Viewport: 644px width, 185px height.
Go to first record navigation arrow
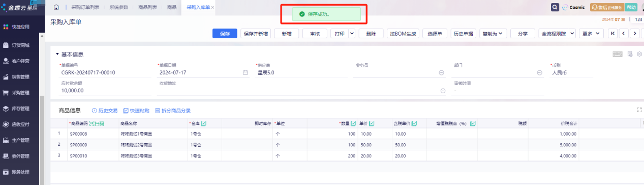click(x=613, y=34)
